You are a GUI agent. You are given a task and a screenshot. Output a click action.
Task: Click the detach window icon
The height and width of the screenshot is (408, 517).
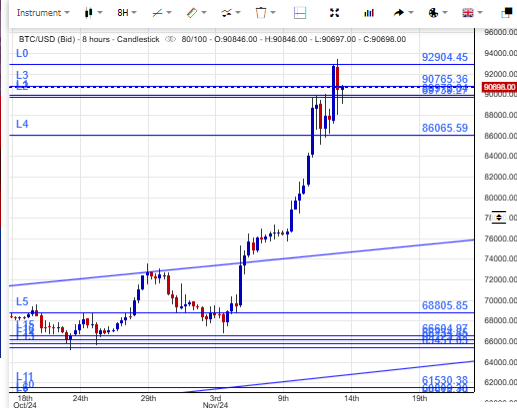coord(507,13)
